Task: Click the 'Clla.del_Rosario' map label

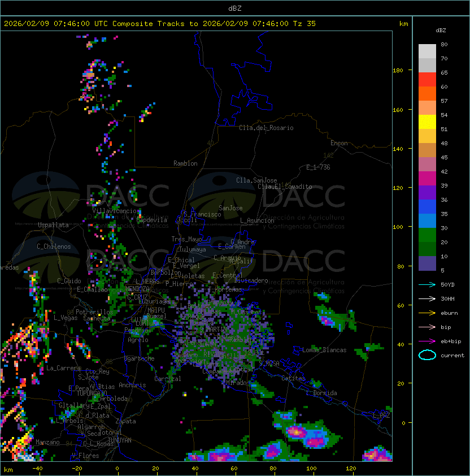Action: (266, 128)
